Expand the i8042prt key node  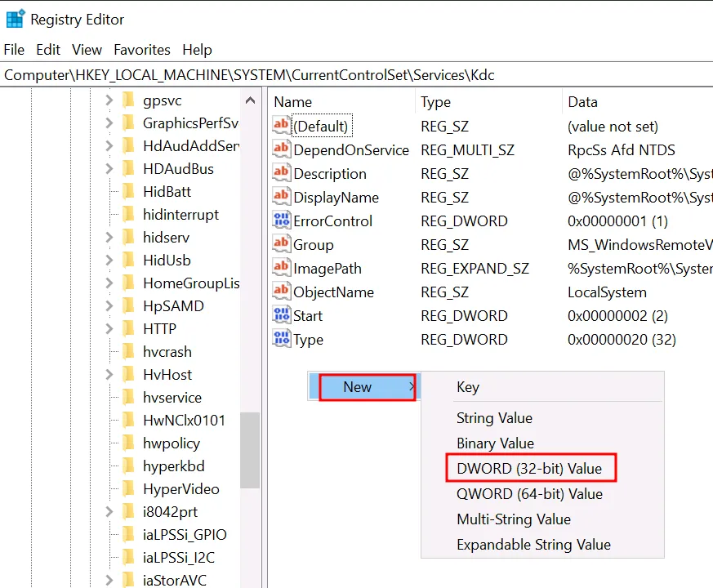109,512
